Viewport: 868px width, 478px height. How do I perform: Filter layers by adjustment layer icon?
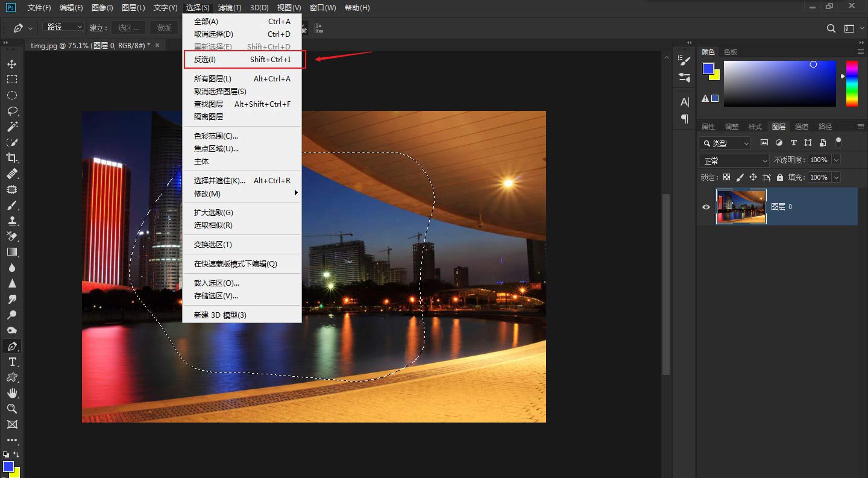779,143
